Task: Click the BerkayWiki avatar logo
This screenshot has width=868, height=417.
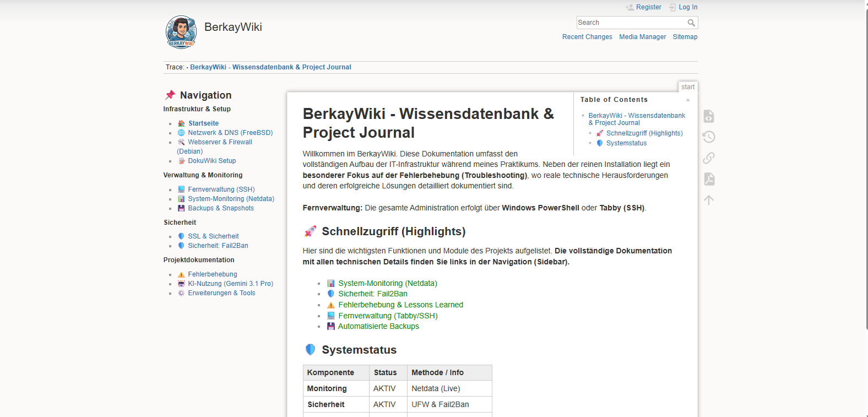Action: click(x=181, y=32)
